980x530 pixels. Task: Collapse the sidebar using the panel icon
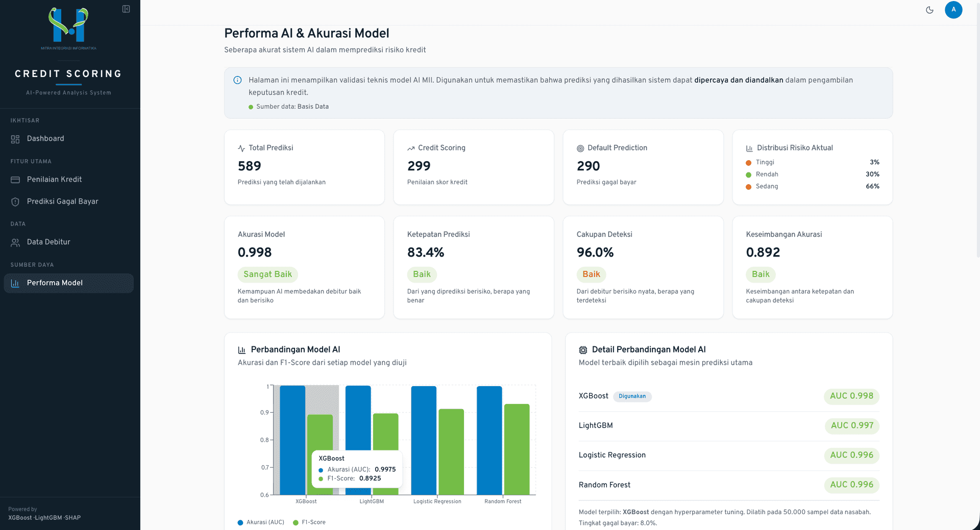126,9
